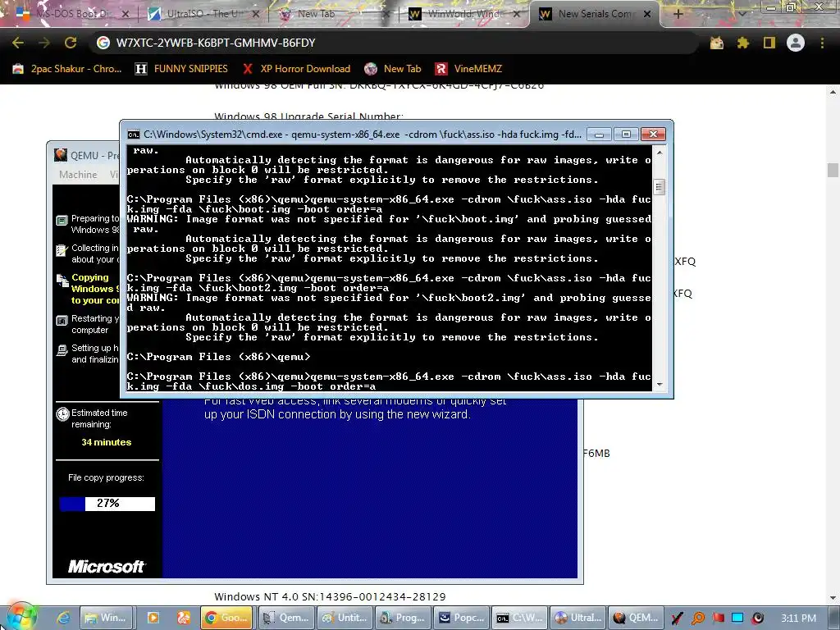Open a new Chrome tab with plus
The width and height of the screenshot is (840, 630).
(678, 14)
